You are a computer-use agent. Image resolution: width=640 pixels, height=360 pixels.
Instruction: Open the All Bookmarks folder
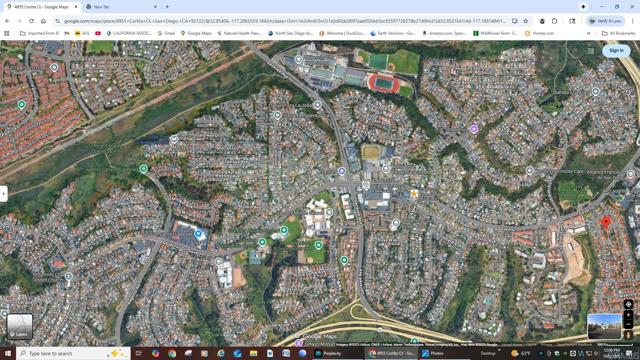pos(618,33)
